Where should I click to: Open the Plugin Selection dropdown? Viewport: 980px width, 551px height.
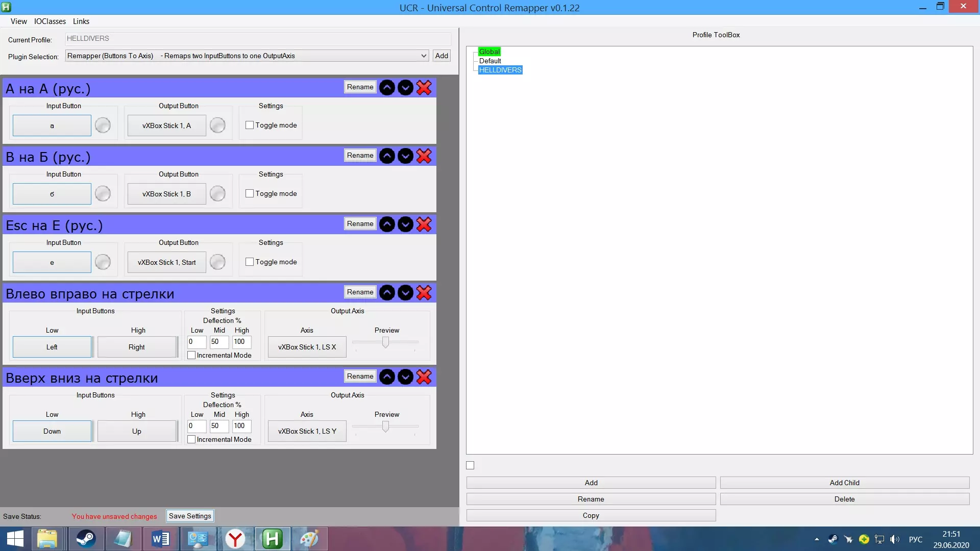(423, 56)
